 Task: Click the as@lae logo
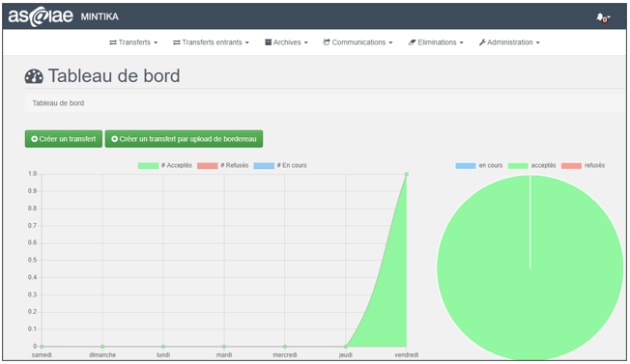41,16
